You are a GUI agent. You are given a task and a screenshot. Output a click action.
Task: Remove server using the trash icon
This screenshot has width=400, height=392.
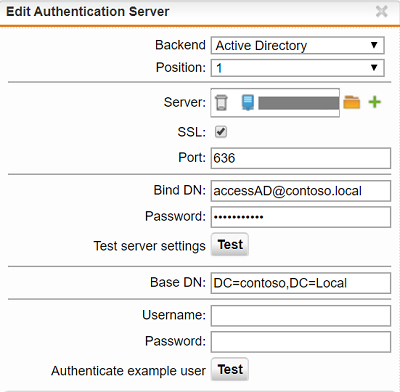[221, 102]
